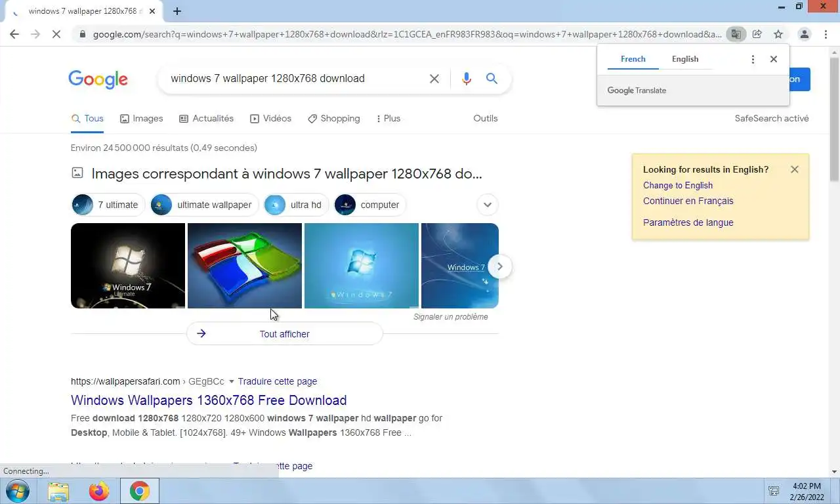Viewport: 840px width, 504px height.
Task: Open dropdown next to wallpapersafari URL
Action: coord(232,381)
